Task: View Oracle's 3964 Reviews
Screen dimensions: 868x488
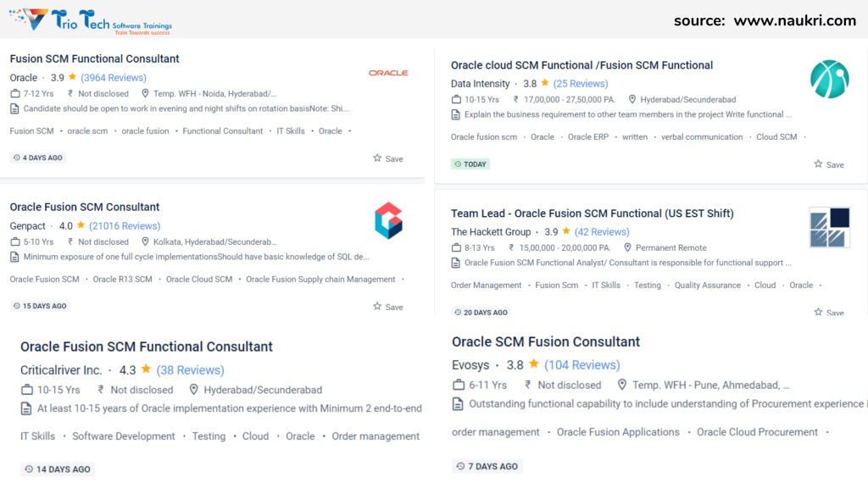Action: (114, 78)
